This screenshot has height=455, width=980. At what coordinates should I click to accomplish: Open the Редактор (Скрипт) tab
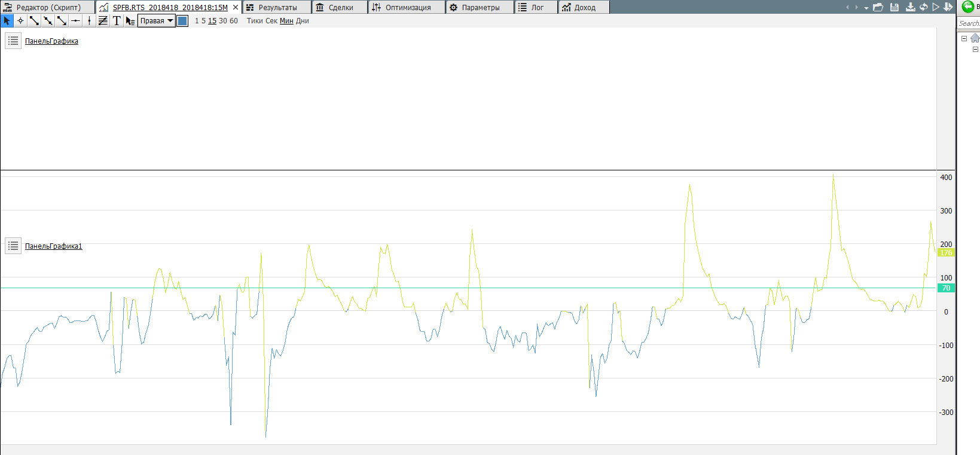coord(47,7)
